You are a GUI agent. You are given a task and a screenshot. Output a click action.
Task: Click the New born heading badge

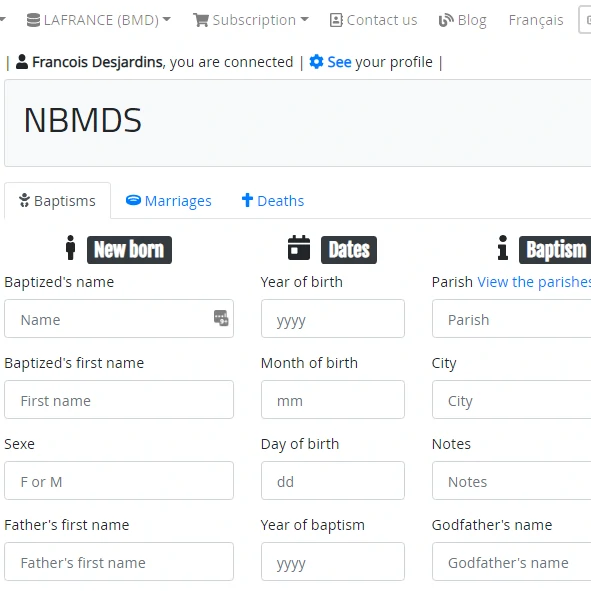[129, 250]
